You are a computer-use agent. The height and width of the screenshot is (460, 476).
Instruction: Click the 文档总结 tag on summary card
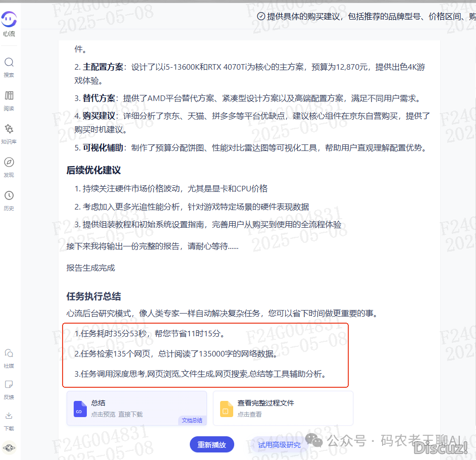click(x=192, y=420)
